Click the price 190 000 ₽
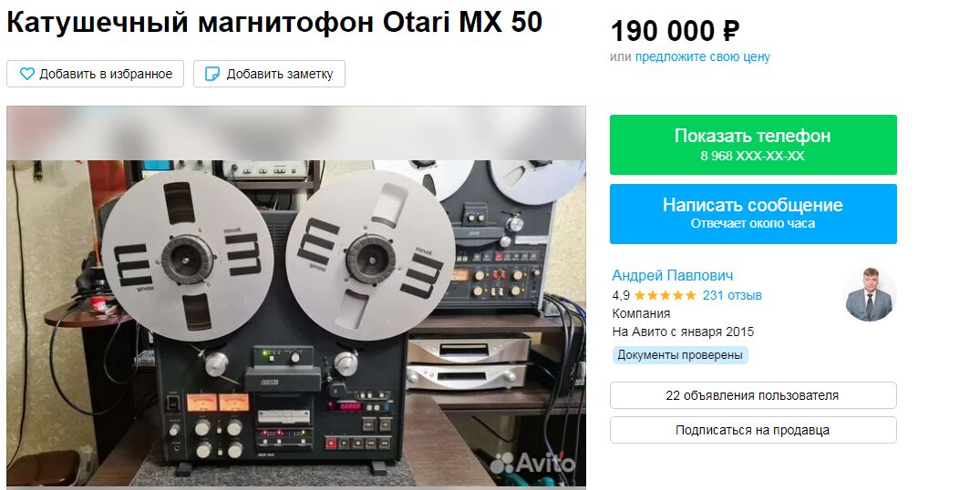 (x=675, y=31)
